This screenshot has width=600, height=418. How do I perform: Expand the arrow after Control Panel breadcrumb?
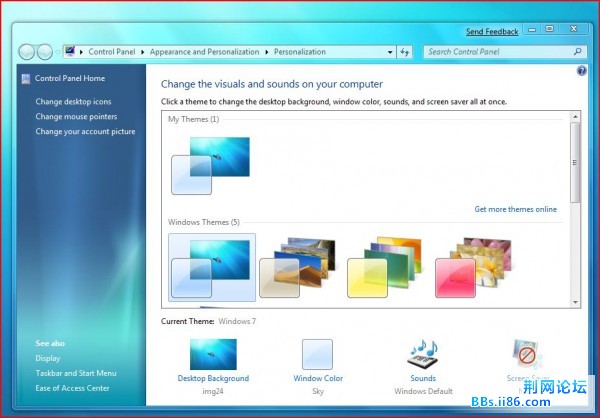point(142,52)
